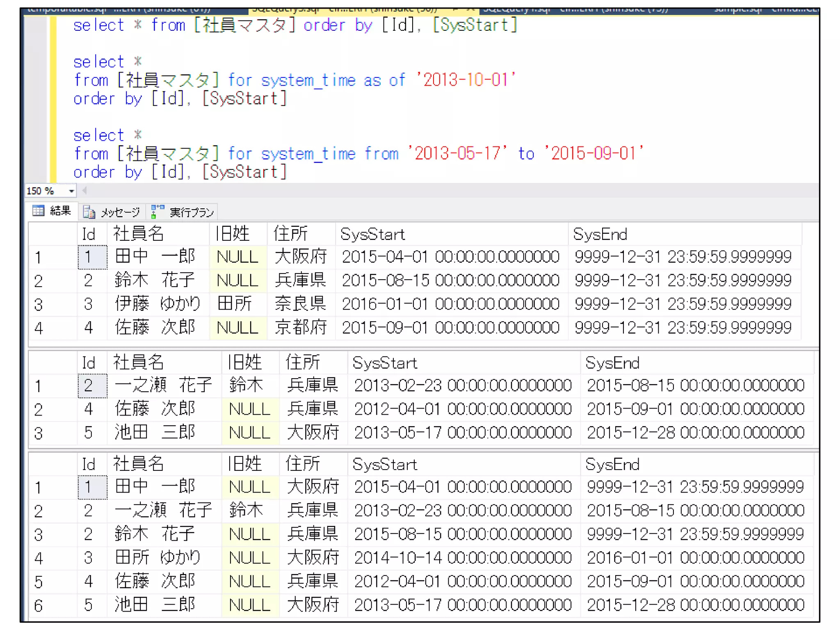Select the 結果 tab label
840x630 pixels.
(60, 211)
